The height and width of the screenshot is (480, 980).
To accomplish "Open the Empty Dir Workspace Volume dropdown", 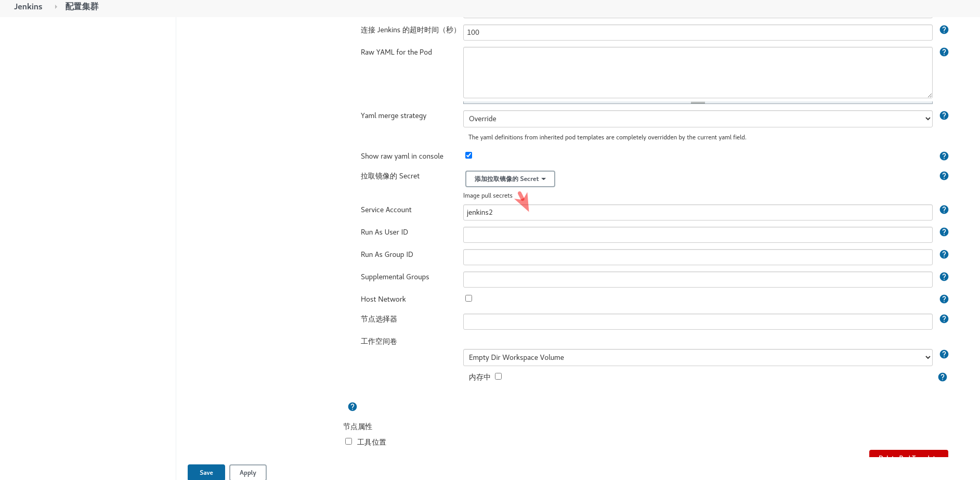I will 697,357.
